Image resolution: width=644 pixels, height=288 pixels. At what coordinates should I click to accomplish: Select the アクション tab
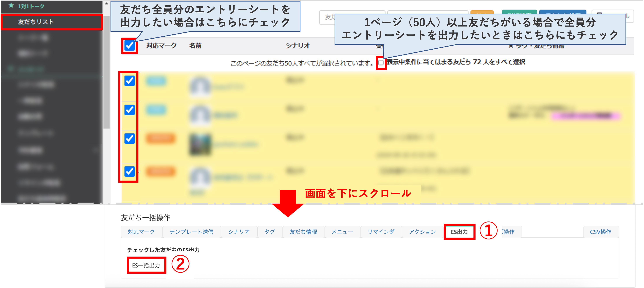pyautogui.click(x=422, y=232)
